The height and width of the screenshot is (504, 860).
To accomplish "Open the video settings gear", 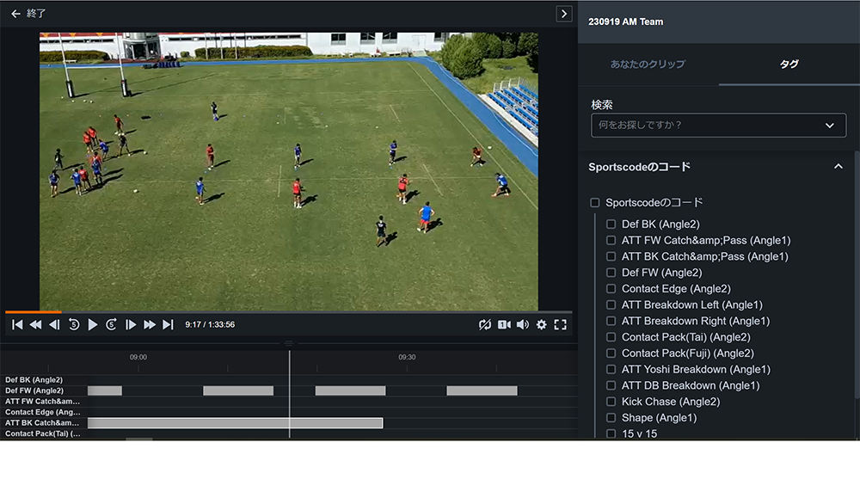I will tap(541, 324).
